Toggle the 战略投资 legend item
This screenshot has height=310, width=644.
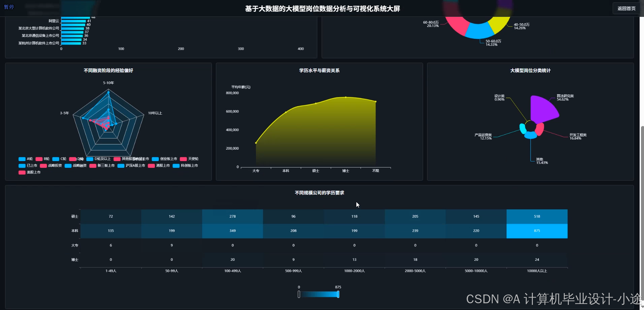(51, 165)
